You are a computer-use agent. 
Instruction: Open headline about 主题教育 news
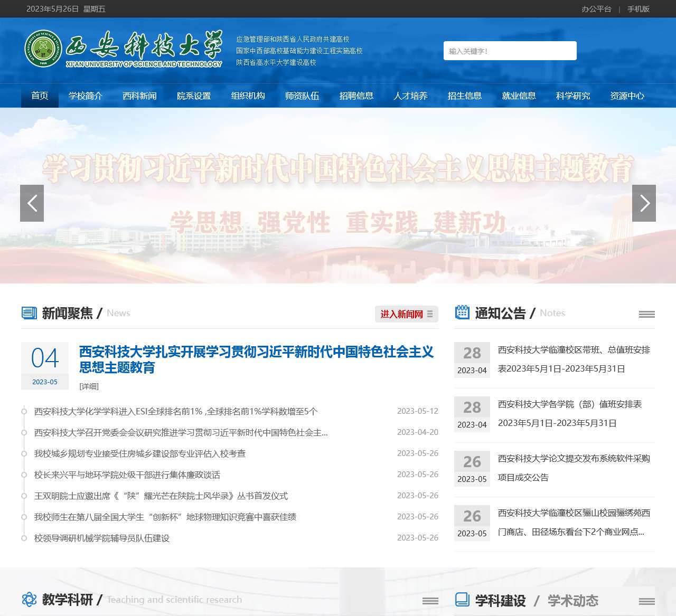pyautogui.click(x=257, y=359)
